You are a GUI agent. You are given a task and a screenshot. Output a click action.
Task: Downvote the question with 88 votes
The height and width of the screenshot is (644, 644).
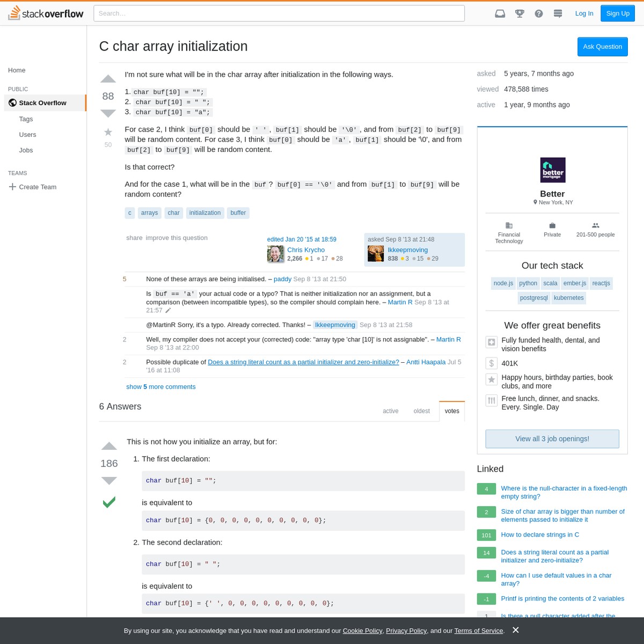point(108,113)
